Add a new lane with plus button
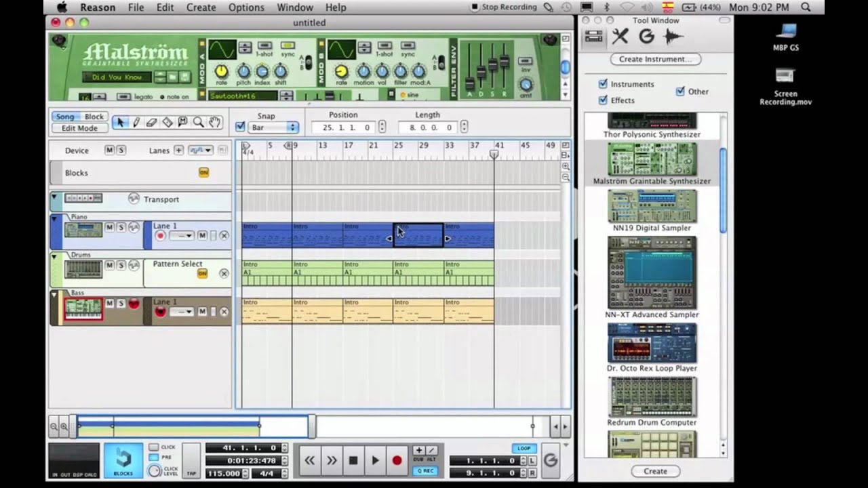This screenshot has height=488, width=868. (178, 150)
